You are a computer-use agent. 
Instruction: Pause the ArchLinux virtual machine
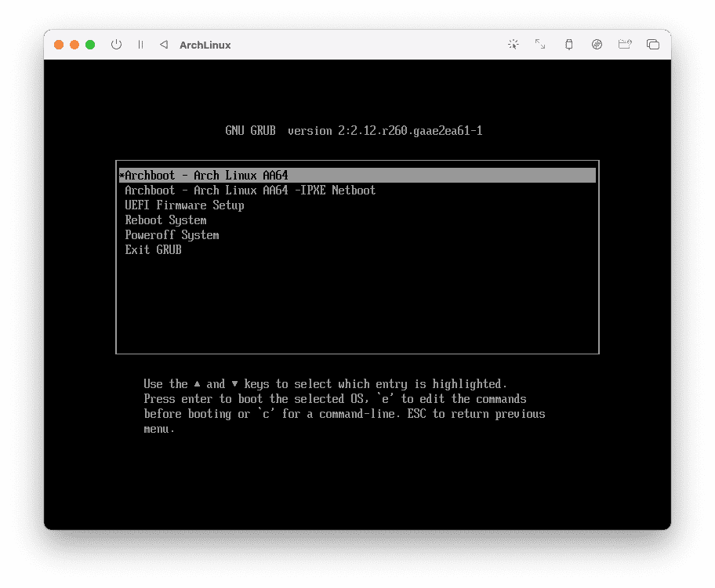[x=140, y=45]
